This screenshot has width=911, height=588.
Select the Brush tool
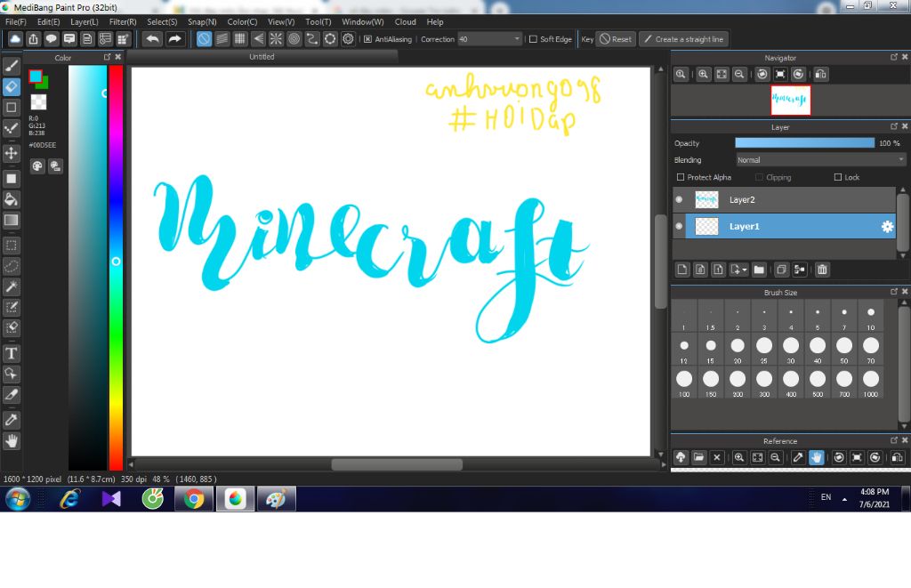point(11,66)
